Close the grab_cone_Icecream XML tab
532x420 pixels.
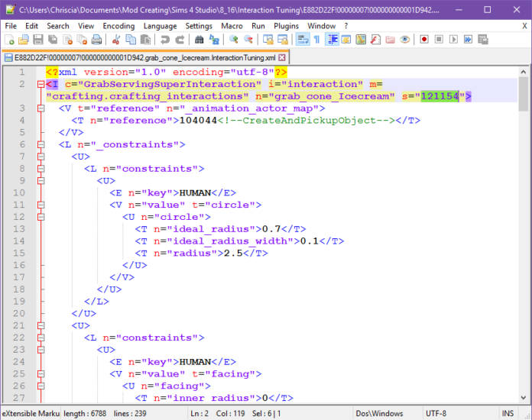coord(282,57)
